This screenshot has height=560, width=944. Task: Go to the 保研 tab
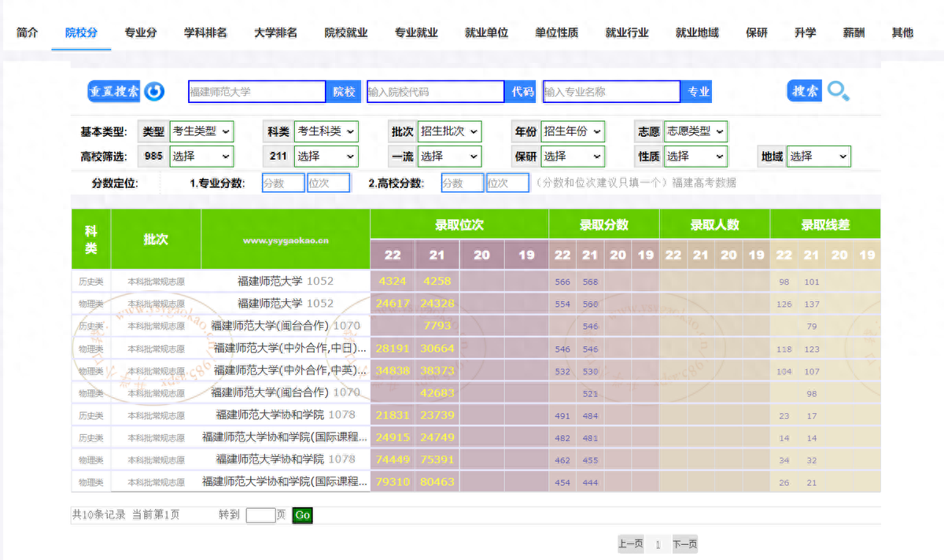click(x=757, y=33)
